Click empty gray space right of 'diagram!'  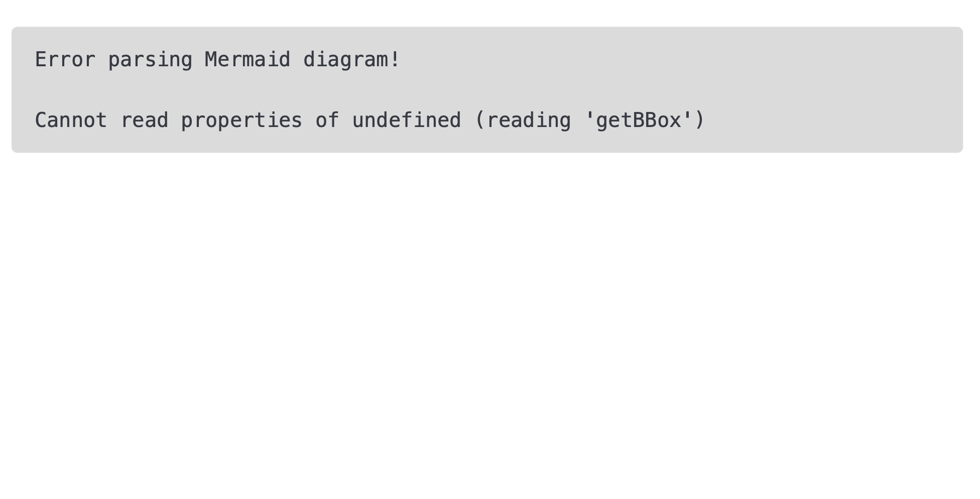click(x=653, y=60)
